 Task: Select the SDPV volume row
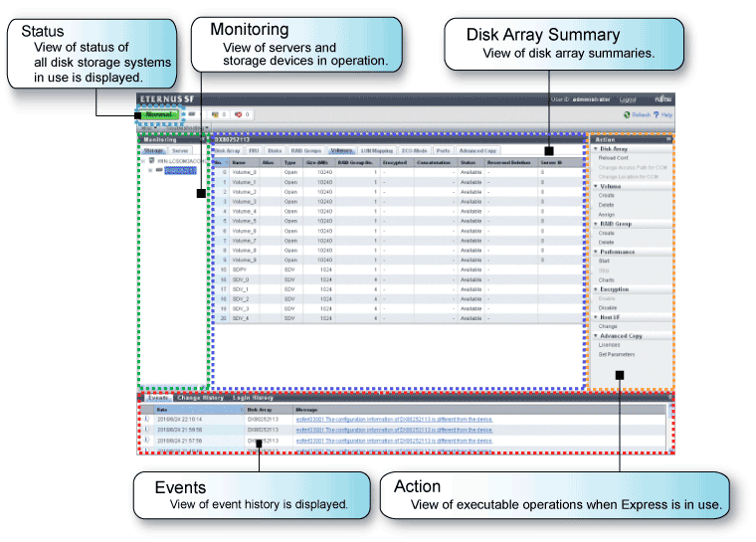coord(398,270)
